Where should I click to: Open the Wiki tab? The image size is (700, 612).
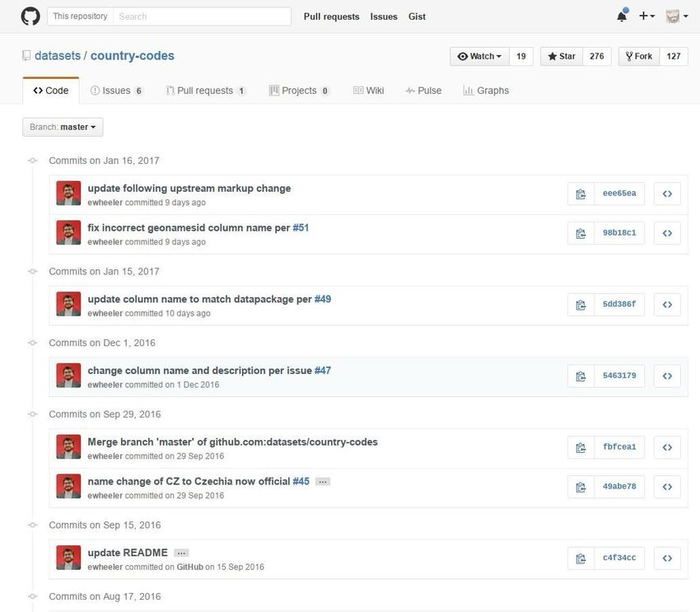[x=369, y=91]
